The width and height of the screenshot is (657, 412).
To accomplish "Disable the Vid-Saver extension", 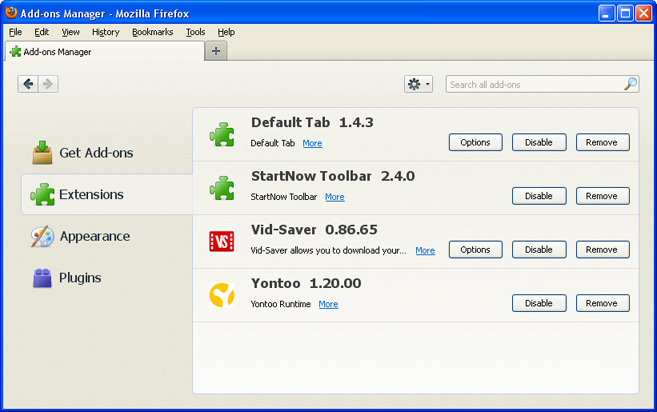I will (x=539, y=250).
